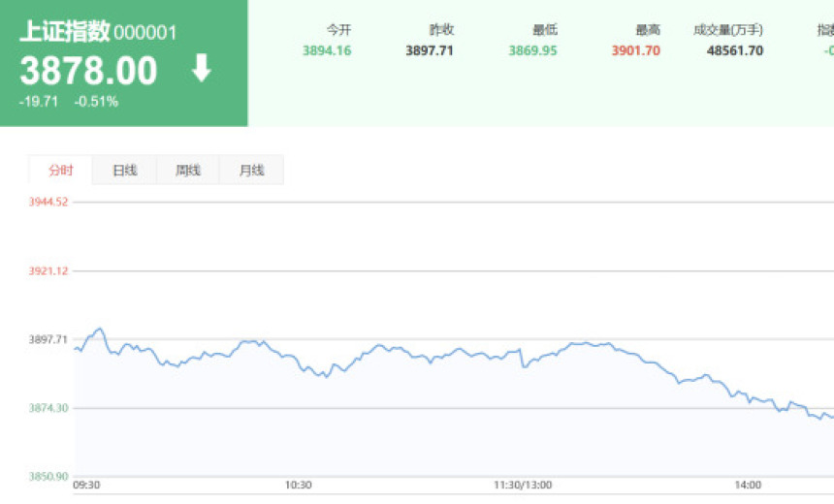
Task: Switch to the 日线 tab
Action: pos(124,171)
